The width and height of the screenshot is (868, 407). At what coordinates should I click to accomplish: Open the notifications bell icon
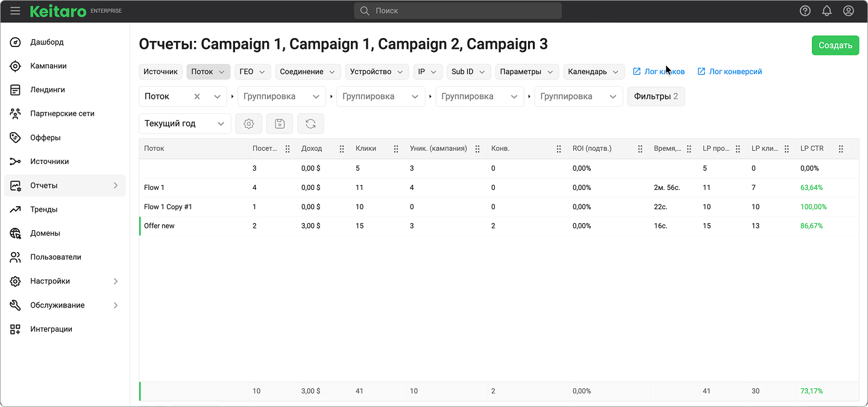click(826, 11)
